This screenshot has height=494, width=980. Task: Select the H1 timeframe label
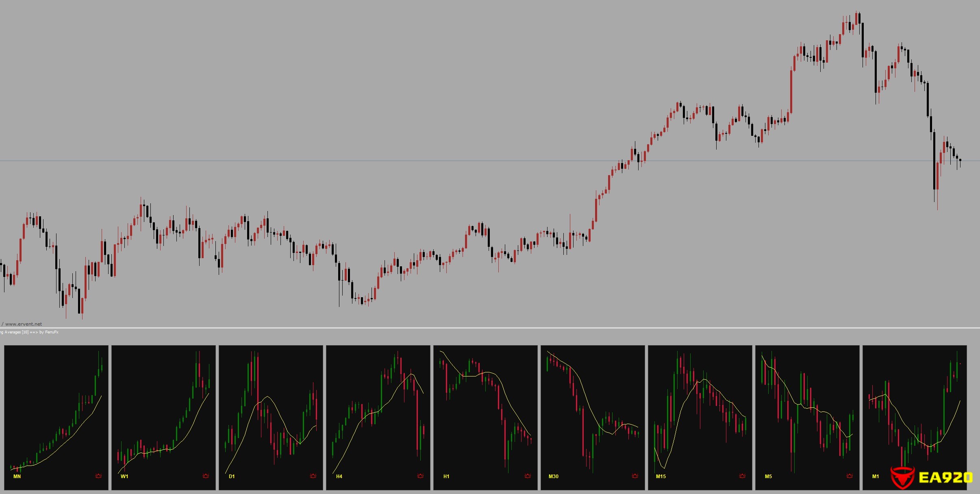click(446, 476)
